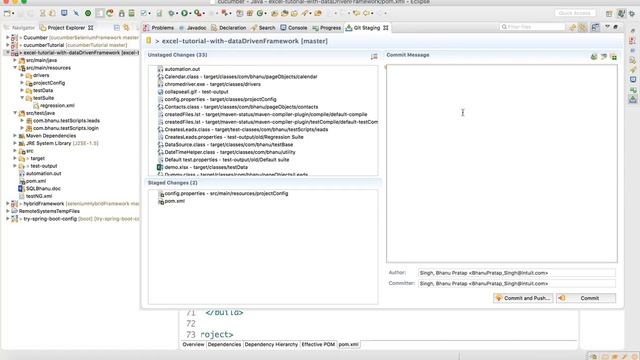Click the Run External Tools toolbox icon
Viewport: 640px width, 360px height.
coord(198,13)
